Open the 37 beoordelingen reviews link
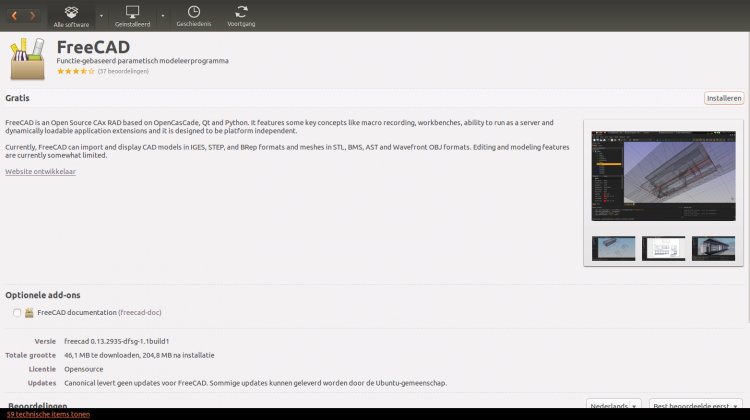This screenshot has width=750, height=420. click(x=123, y=71)
